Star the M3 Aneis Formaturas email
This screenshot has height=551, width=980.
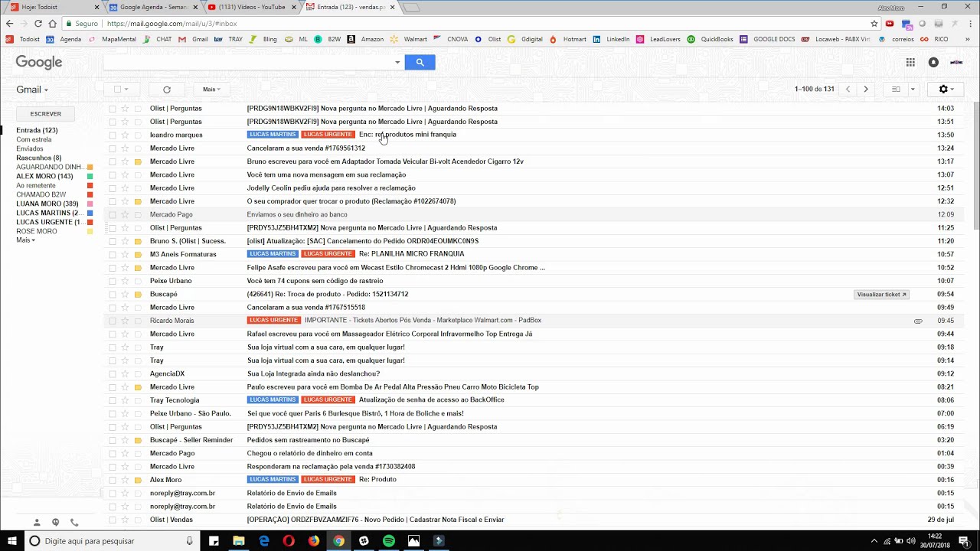coord(125,254)
